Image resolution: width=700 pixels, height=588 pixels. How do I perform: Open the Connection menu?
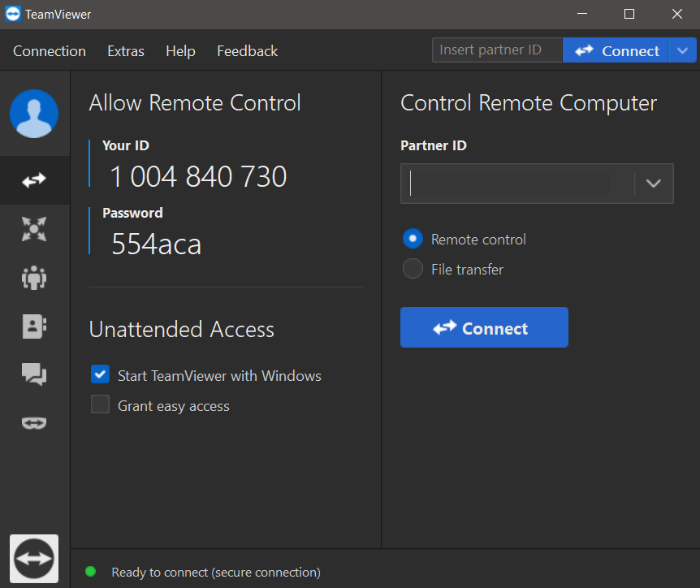(x=50, y=51)
